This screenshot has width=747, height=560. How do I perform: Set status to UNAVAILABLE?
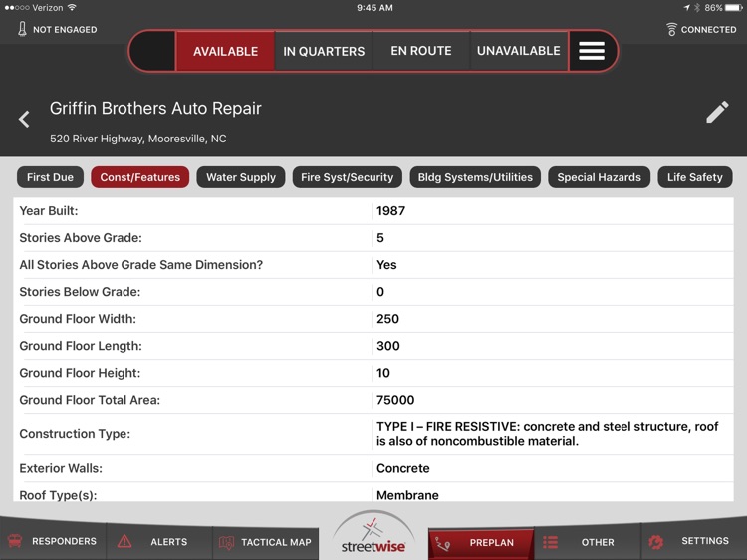pos(519,51)
